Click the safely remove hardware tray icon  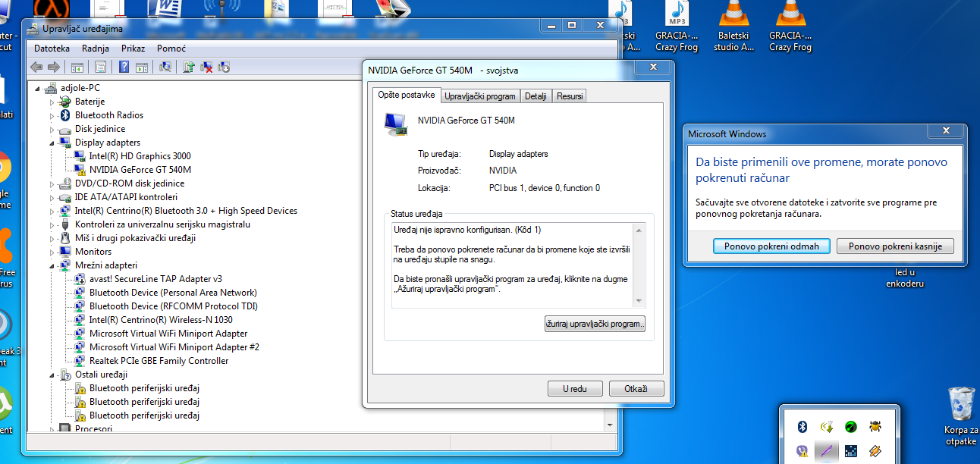click(826, 427)
